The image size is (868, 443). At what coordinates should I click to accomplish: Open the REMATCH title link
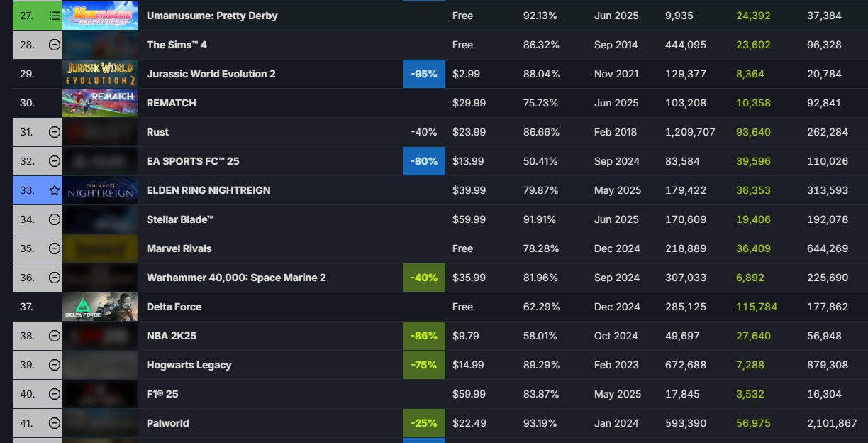(x=172, y=103)
